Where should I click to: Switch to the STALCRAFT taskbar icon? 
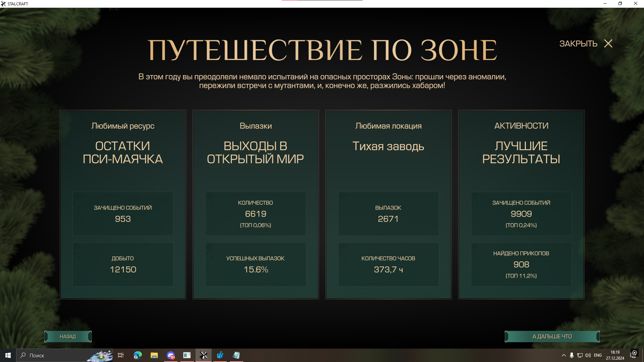(x=204, y=355)
